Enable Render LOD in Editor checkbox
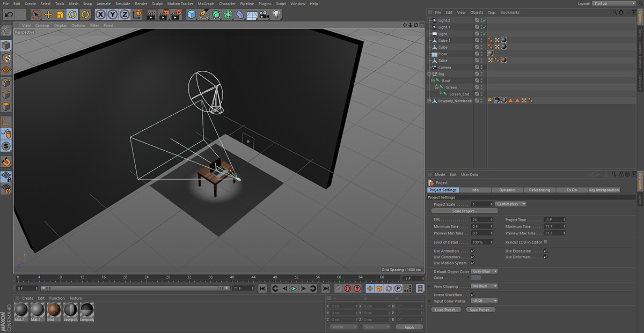This screenshot has width=644, height=333. point(545,242)
